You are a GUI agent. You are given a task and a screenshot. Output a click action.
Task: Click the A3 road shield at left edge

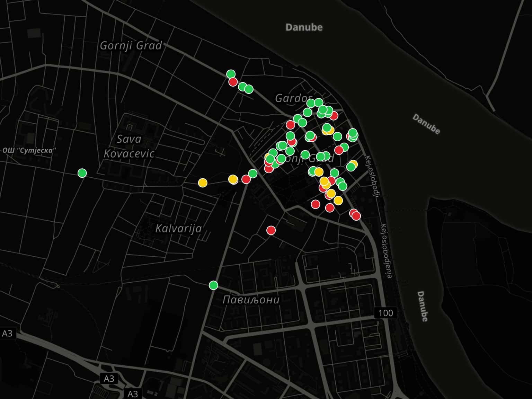[x=7, y=333]
